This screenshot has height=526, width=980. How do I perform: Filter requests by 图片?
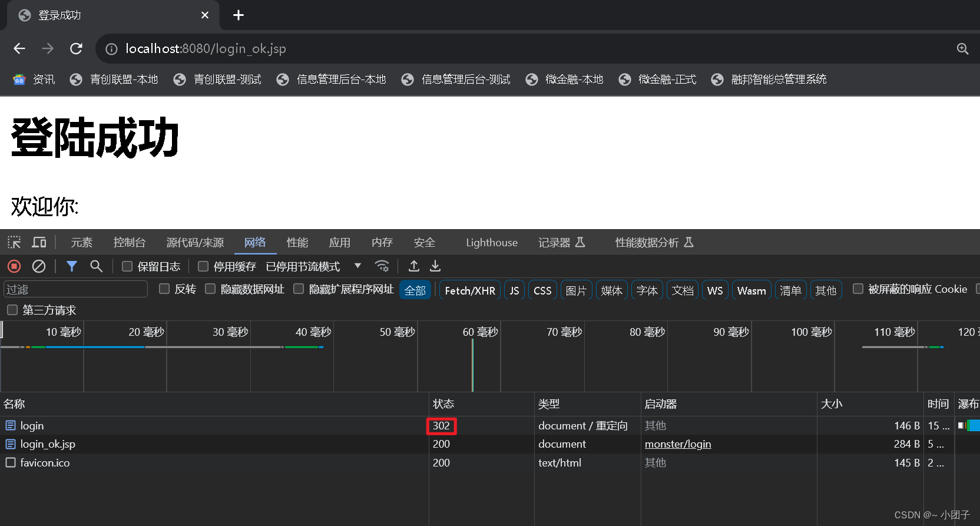tap(576, 290)
